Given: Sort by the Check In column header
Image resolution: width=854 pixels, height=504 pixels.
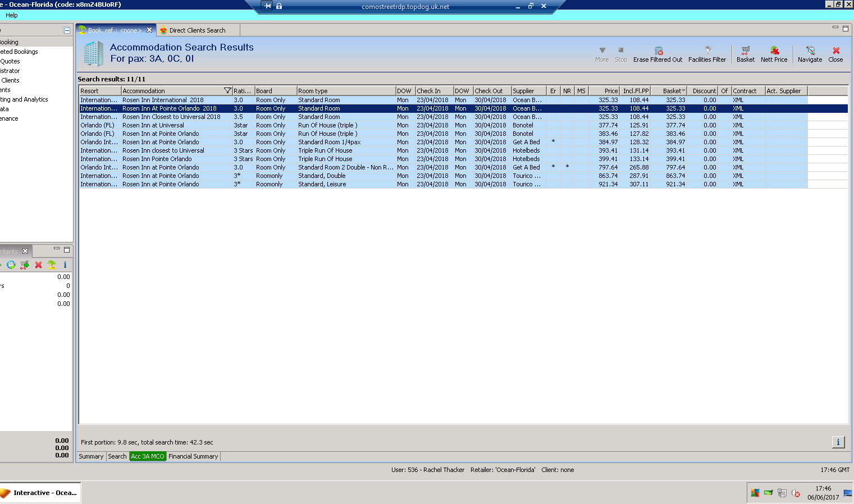Looking at the screenshot, I should [434, 91].
